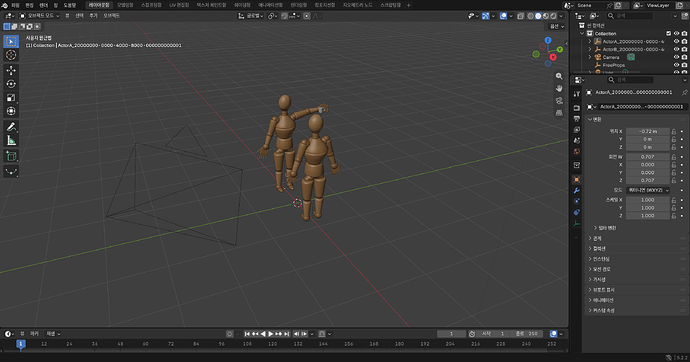Viewport: 690px width, 362px height.
Task: Click the viewport pan hand icon
Action: point(559,88)
